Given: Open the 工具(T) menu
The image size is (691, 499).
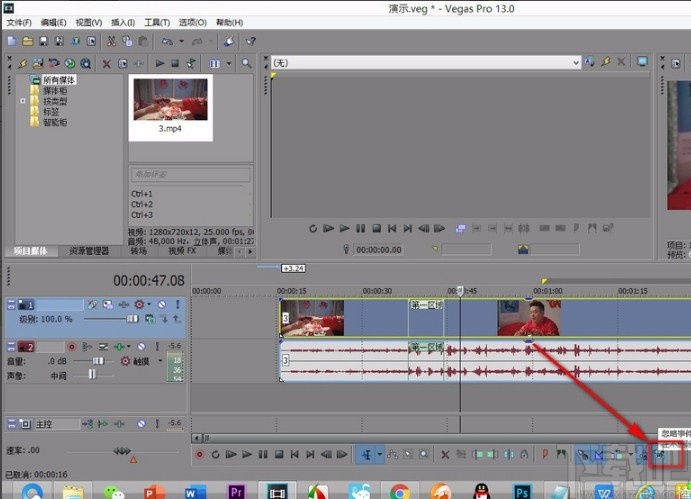Looking at the screenshot, I should (156, 22).
